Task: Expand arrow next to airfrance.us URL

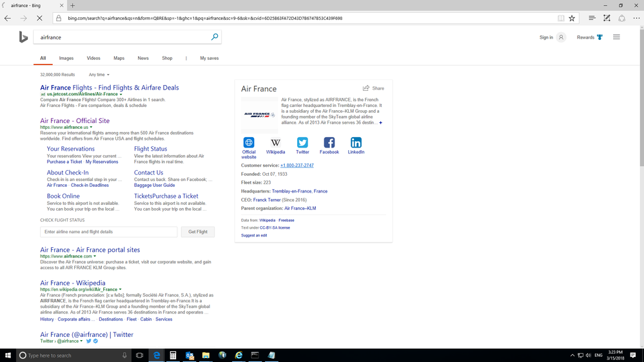Action: coord(92,128)
